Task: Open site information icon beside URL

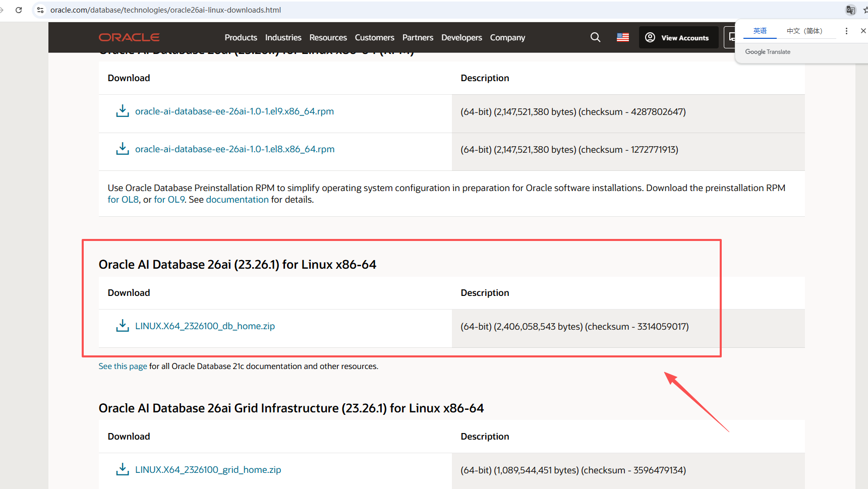Action: (40, 10)
